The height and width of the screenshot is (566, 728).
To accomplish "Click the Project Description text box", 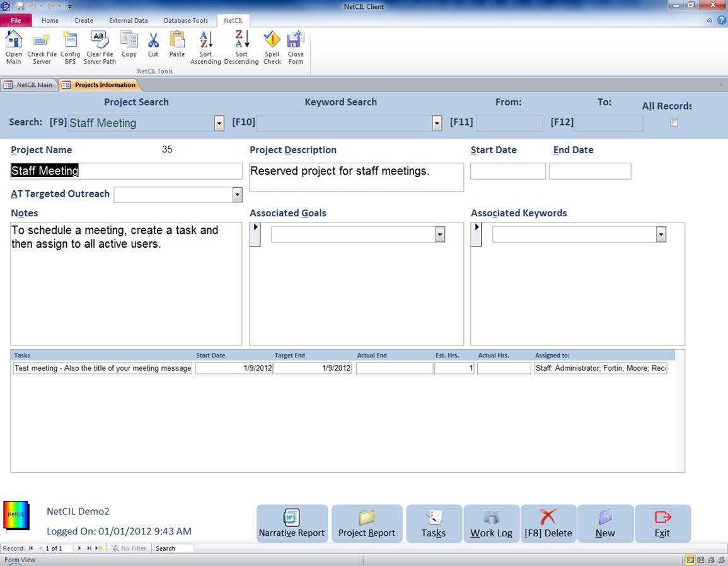I will click(x=356, y=177).
